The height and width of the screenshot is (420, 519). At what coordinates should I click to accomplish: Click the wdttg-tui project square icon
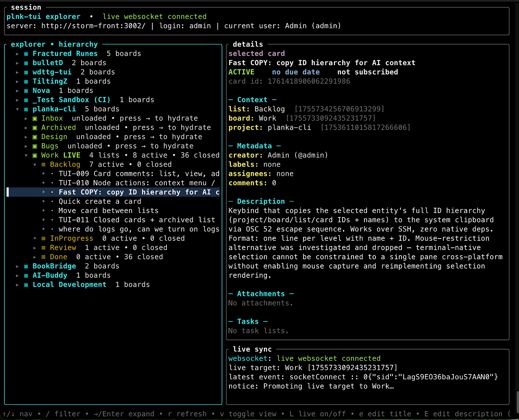pos(26,72)
